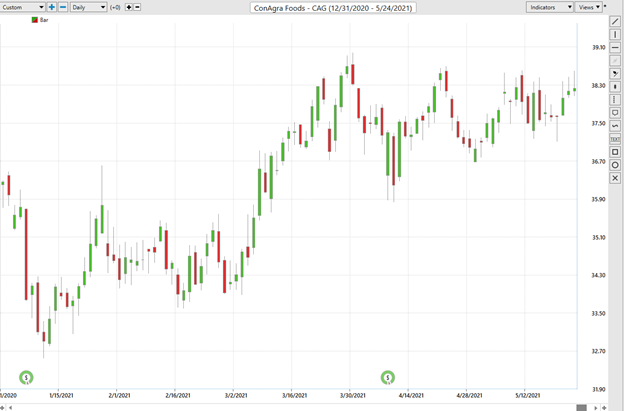Screen dimensions: 624x411
Task: Select the diagonal trend line drawing tool
Action: click(x=615, y=21)
